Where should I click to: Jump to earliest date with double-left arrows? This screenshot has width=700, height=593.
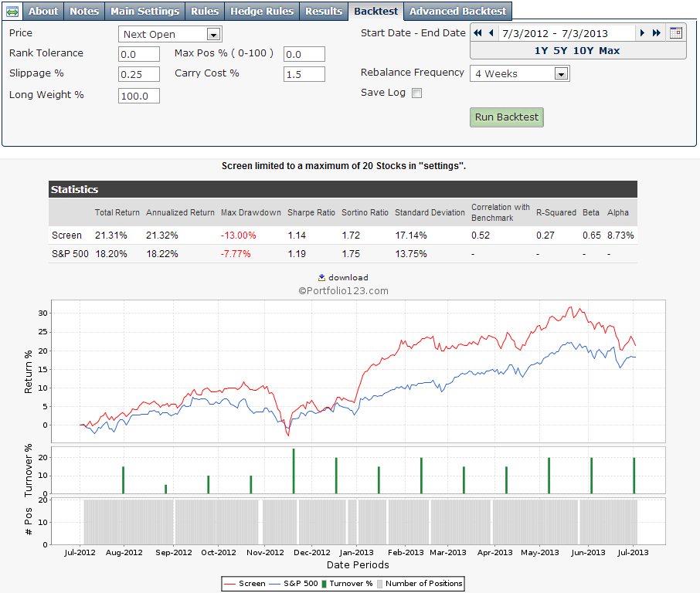[477, 32]
